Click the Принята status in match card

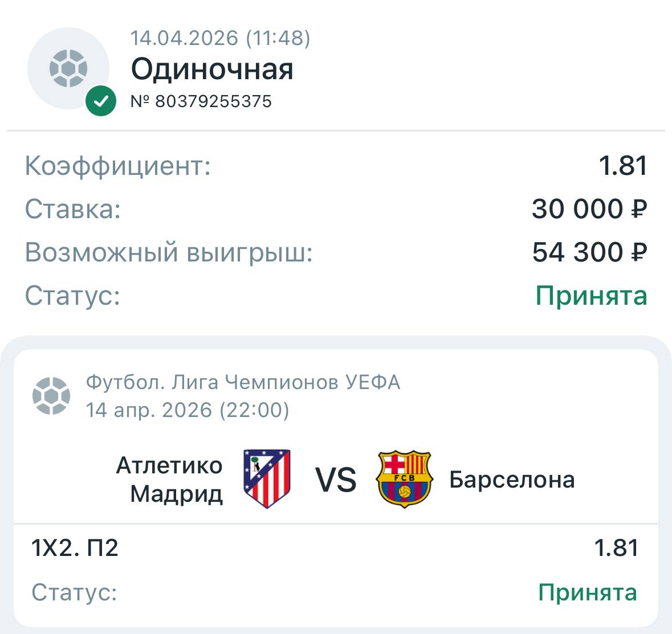(587, 592)
